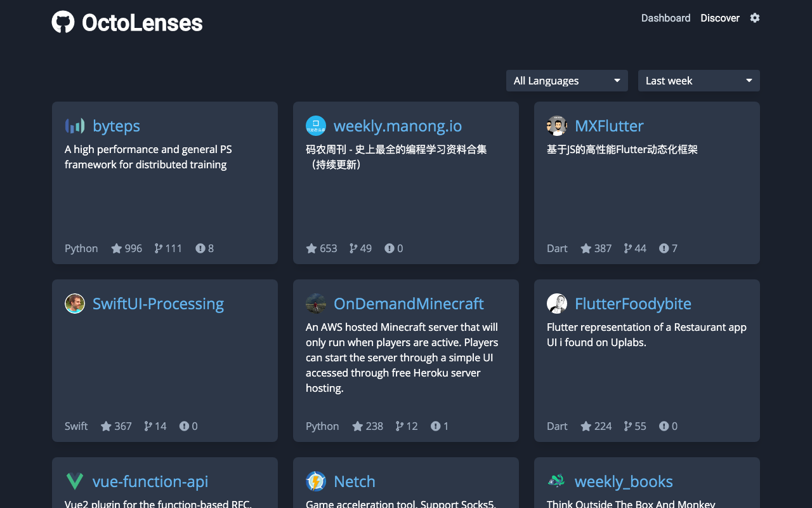The image size is (812, 508).
Task: Click the SwiftUI-Processing avatar
Action: pyautogui.click(x=75, y=304)
